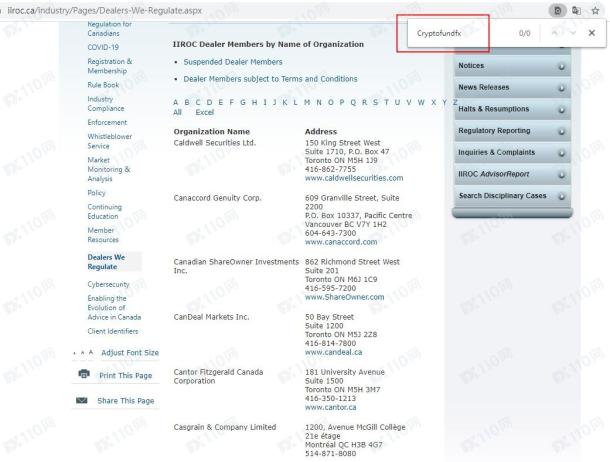Click Share This Page text link
The height and width of the screenshot is (462, 610).
(126, 401)
